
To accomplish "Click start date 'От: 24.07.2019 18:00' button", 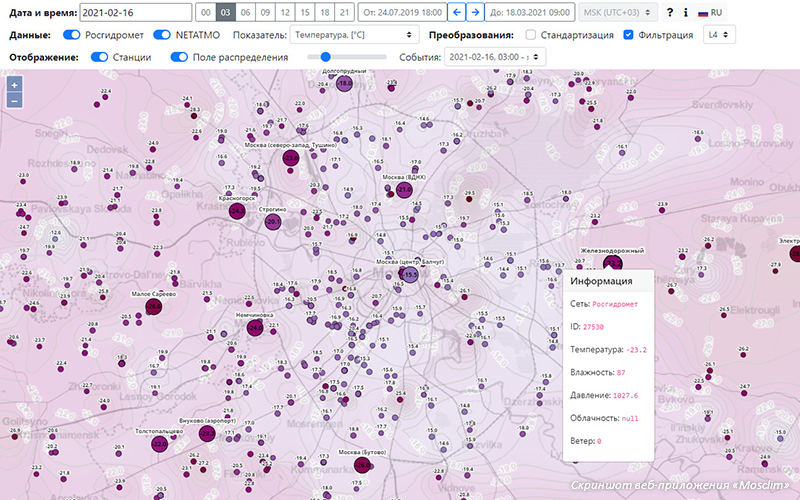I will coord(403,12).
